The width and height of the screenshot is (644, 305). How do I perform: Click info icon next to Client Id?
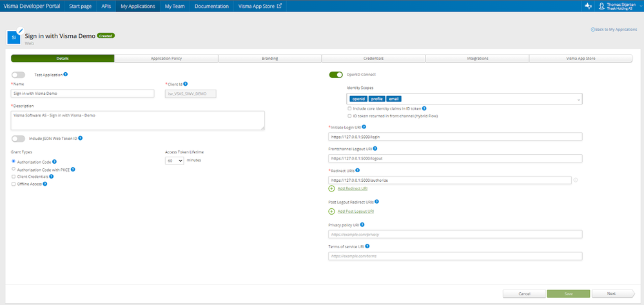(x=186, y=84)
